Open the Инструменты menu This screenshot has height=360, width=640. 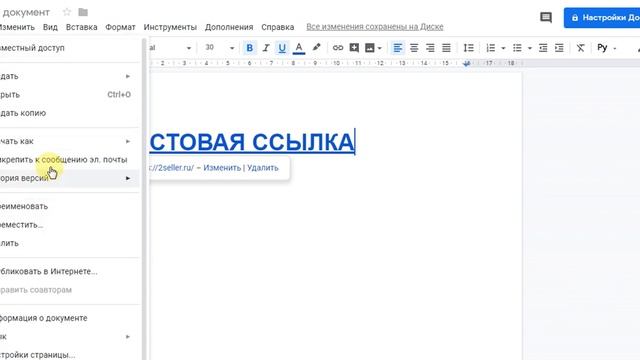coord(170,27)
